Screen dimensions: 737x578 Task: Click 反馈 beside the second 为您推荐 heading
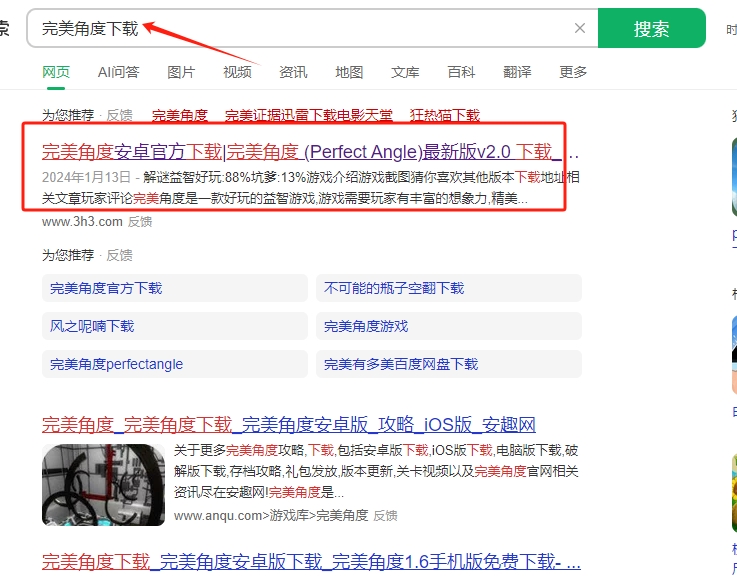(x=119, y=255)
